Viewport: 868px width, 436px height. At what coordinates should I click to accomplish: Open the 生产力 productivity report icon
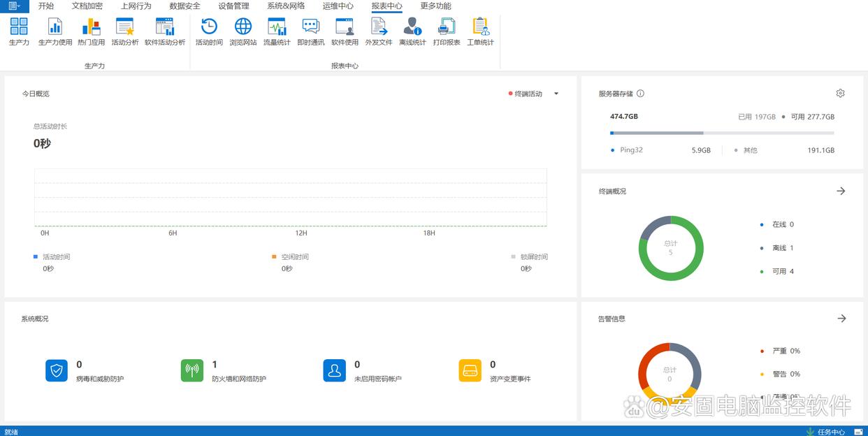click(x=19, y=31)
